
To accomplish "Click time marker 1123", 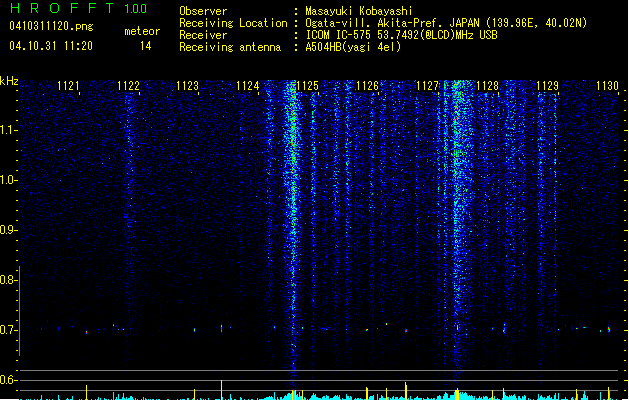I will [x=188, y=86].
